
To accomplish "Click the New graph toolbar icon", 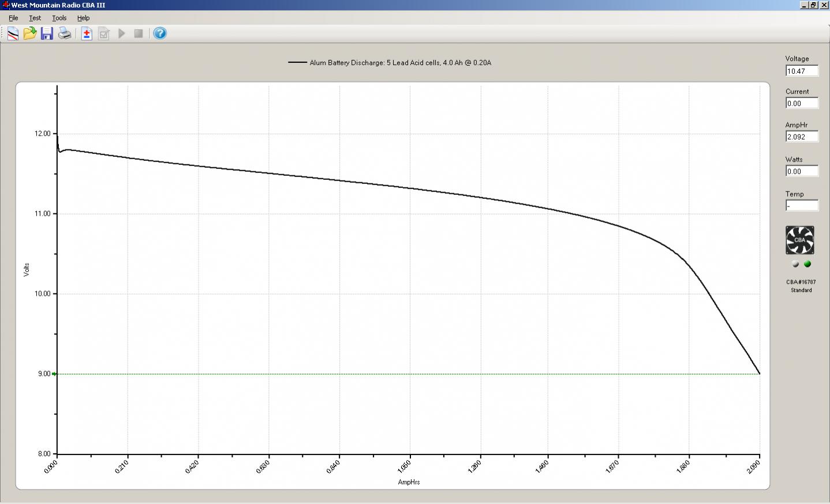I will 13,33.
